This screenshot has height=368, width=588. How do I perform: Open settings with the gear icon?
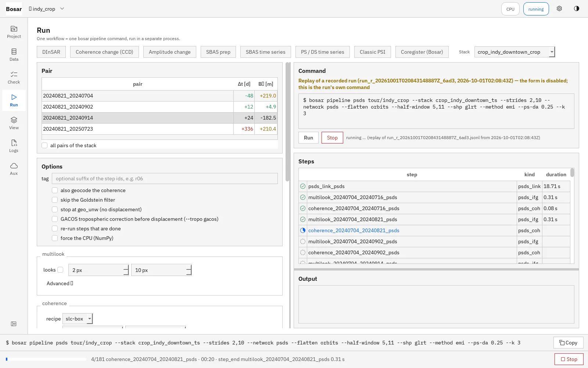559,8
